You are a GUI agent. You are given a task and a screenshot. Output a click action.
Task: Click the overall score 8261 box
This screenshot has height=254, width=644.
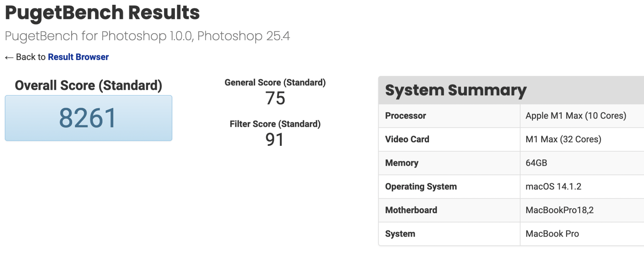[x=89, y=118]
